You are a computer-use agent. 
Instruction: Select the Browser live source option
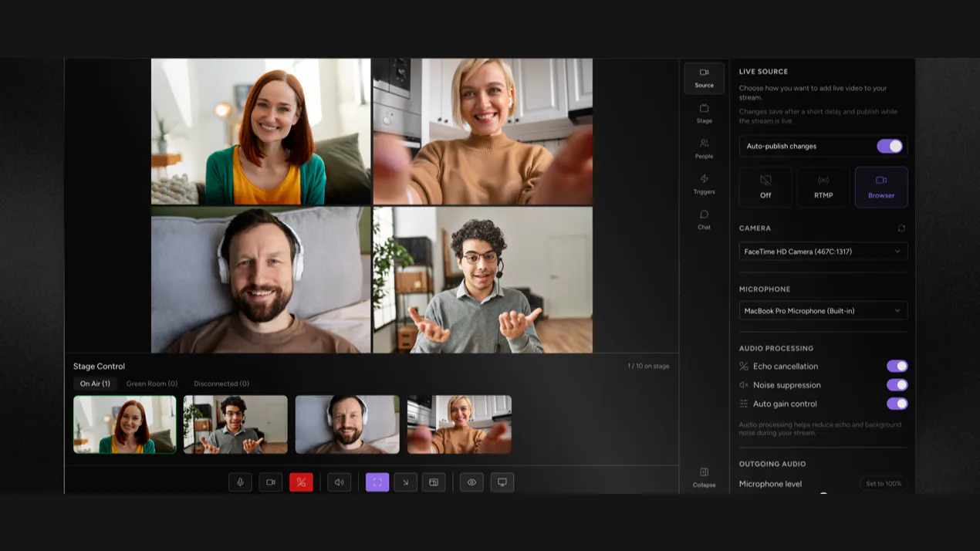(881, 187)
